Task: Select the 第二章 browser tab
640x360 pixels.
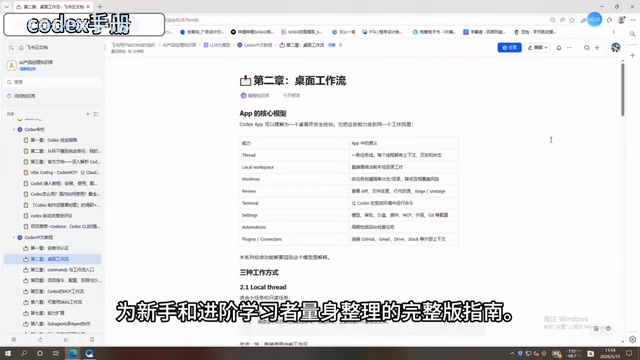Action: (x=53, y=7)
